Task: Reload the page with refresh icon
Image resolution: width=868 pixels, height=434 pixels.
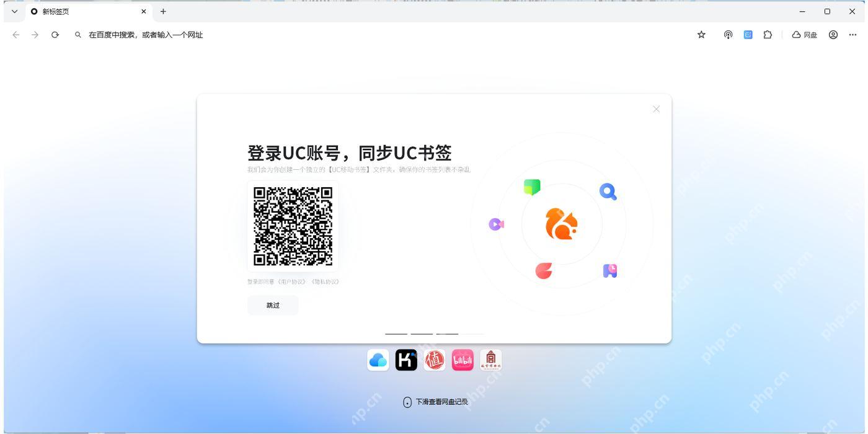Action: 55,35
